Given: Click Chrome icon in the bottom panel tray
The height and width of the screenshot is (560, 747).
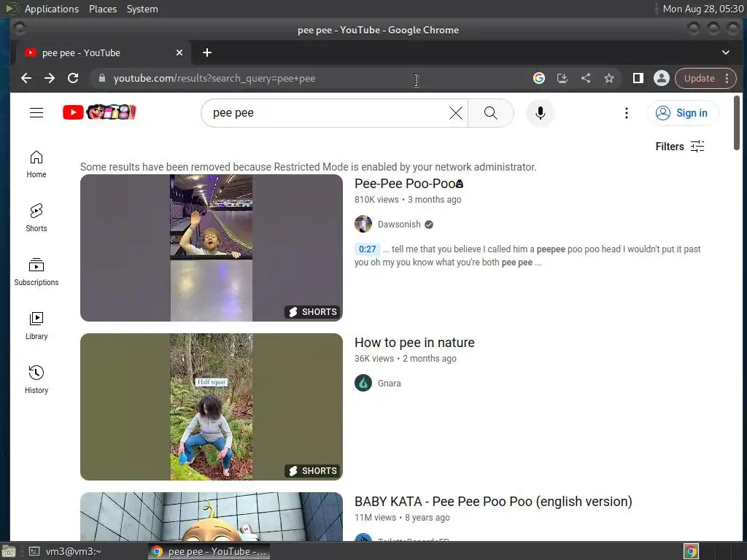Looking at the screenshot, I should click(692, 551).
